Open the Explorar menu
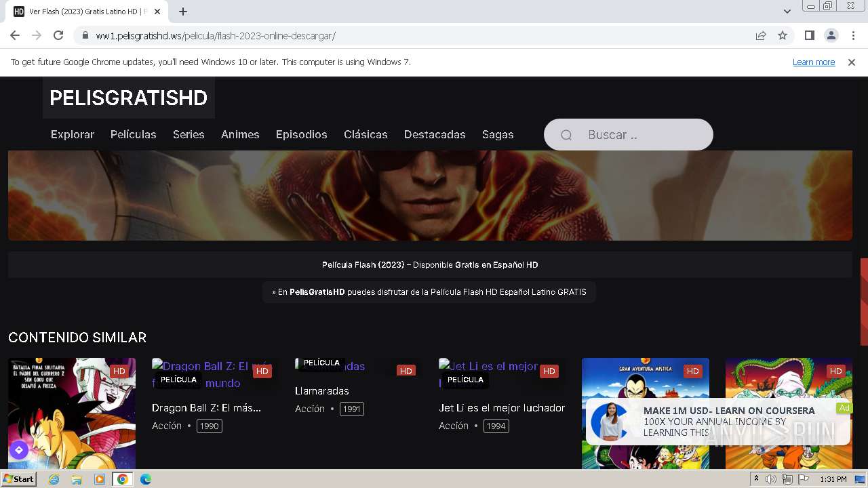 (73, 134)
